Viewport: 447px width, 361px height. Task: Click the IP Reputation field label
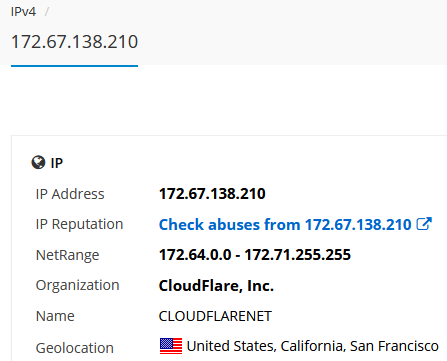pyautogui.click(x=79, y=224)
